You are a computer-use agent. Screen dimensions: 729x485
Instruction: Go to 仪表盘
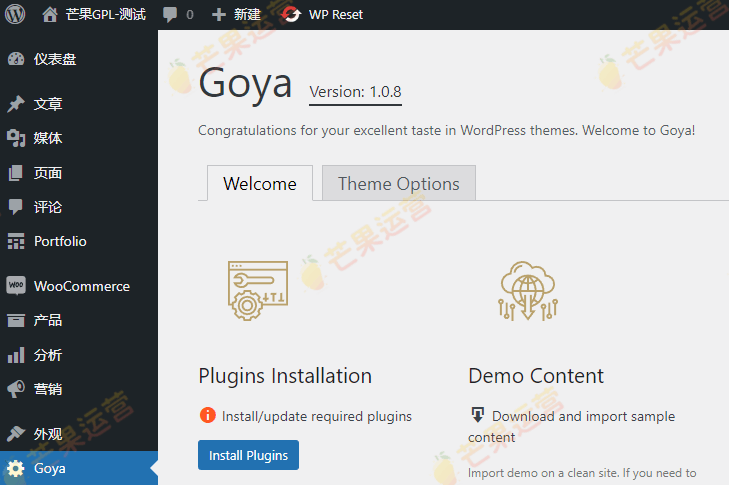55,59
